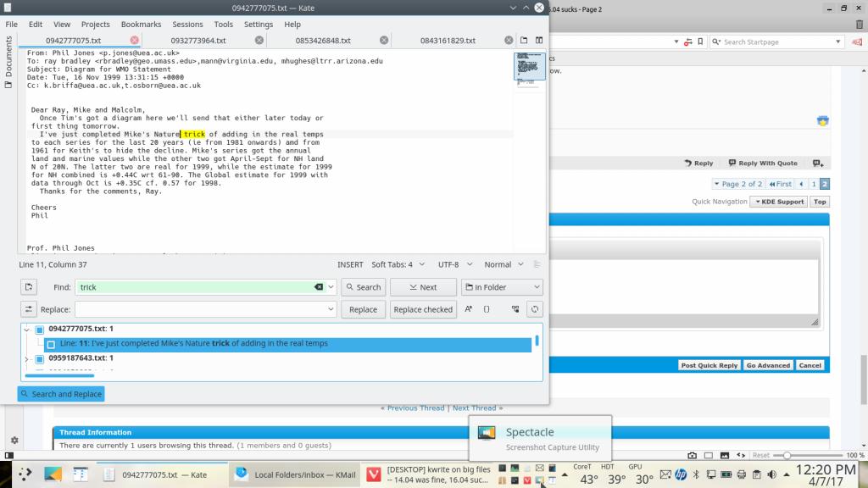This screenshot has height=488, width=868.
Task: Switch to the 0853426848.txt tab
Action: [323, 40]
